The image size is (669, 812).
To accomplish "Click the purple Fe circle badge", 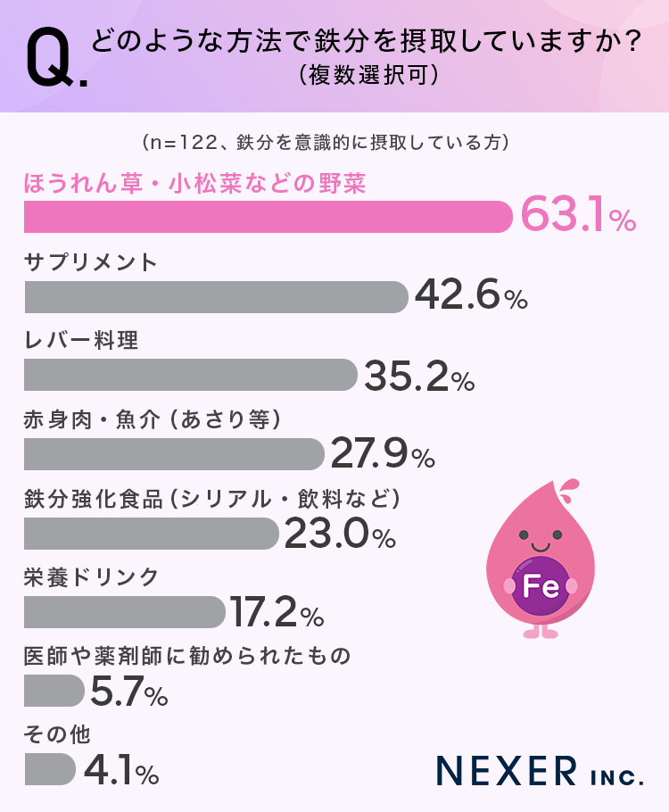I will pos(540,586).
